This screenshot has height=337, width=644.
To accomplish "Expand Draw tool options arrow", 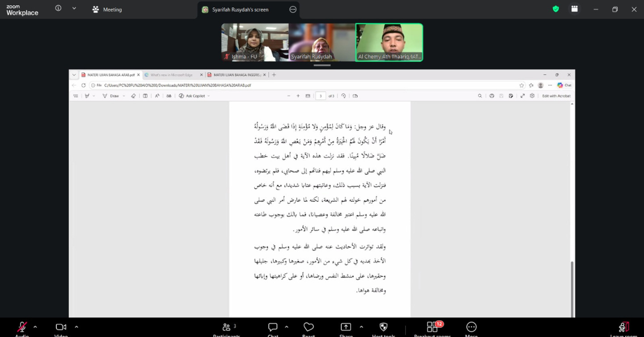I will (124, 96).
